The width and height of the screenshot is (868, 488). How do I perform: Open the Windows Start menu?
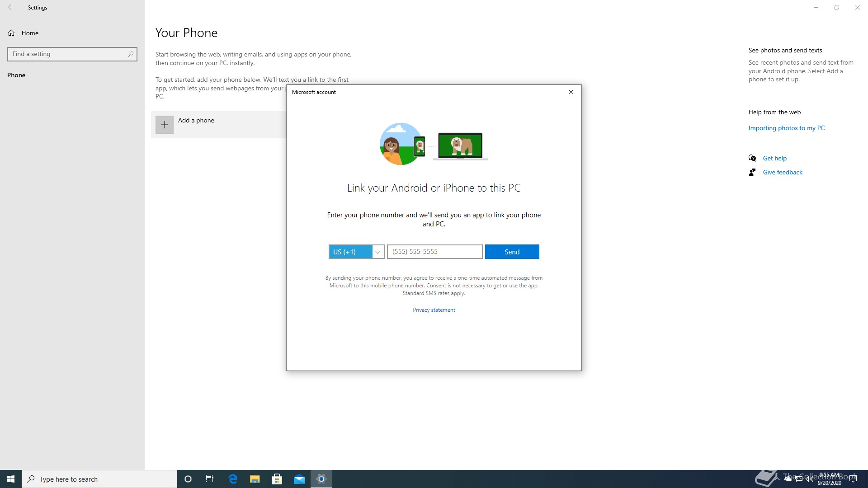(x=11, y=479)
